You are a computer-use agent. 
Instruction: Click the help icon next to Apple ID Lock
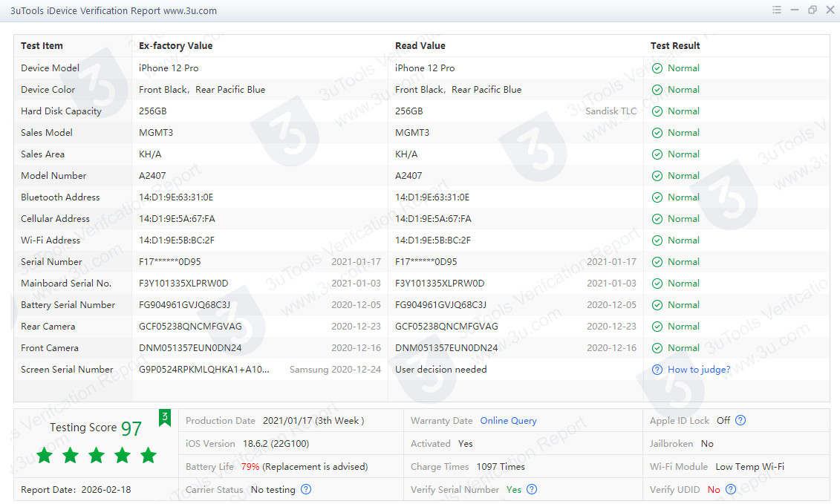(740, 420)
